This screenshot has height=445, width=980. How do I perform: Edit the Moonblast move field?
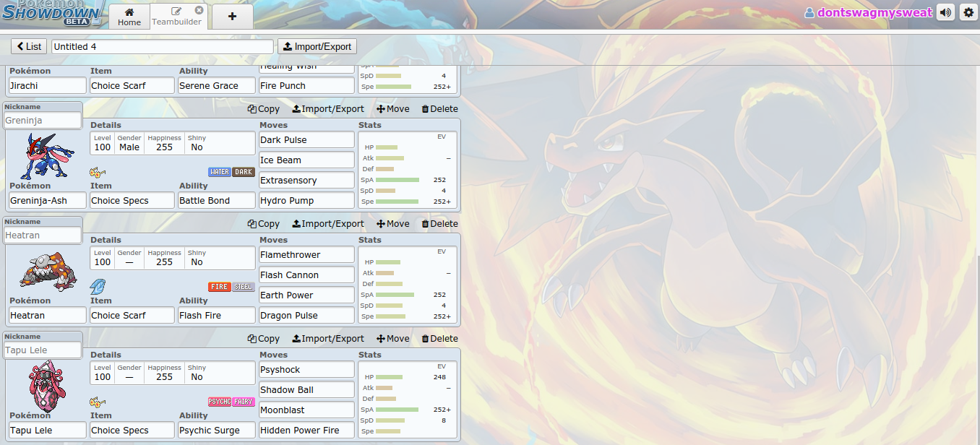coord(306,410)
